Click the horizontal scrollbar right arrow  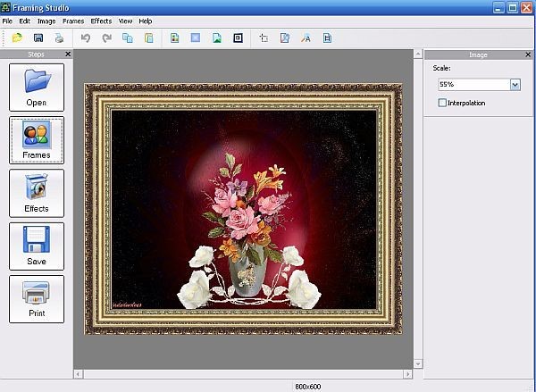click(x=407, y=374)
